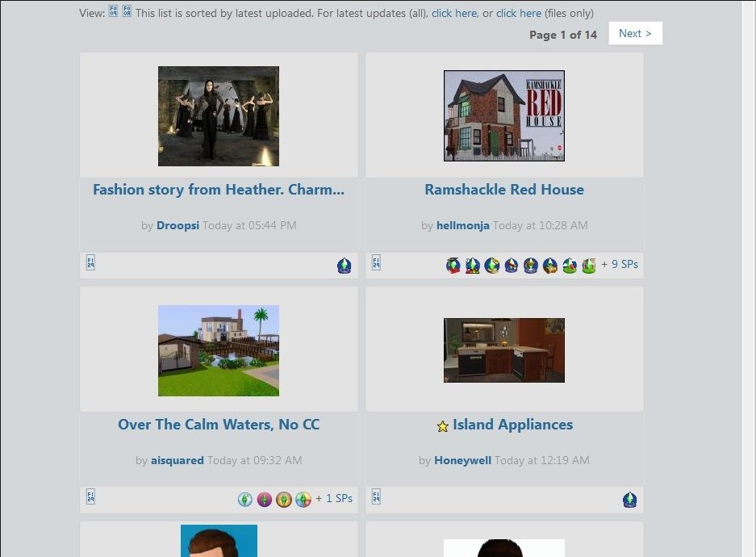The image size is (756, 557).
Task: Expand the + 1 SPs list
Action: point(334,498)
